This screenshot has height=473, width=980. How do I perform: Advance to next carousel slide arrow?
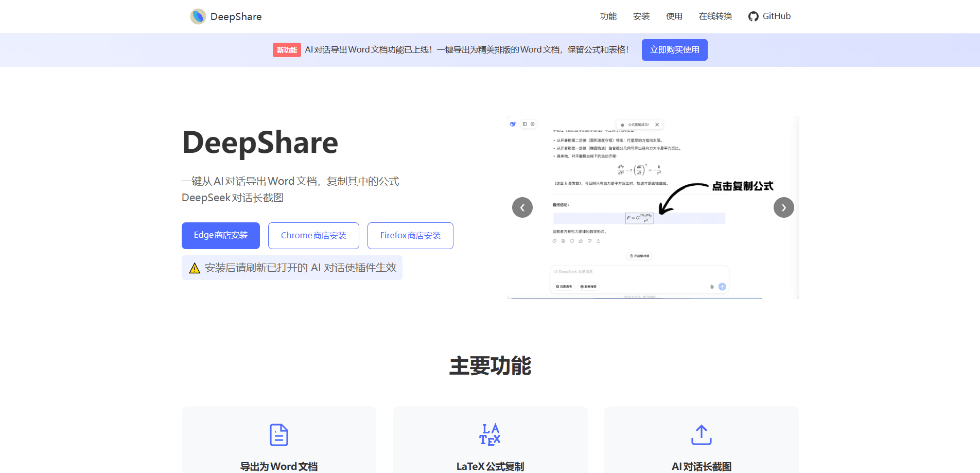[x=784, y=207]
